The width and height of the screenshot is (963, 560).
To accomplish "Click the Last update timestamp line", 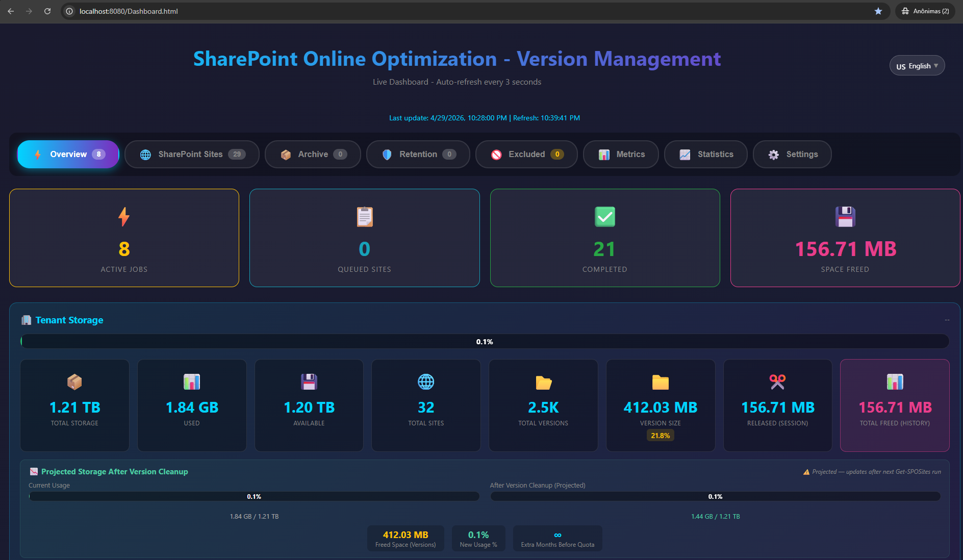I will coord(485,118).
